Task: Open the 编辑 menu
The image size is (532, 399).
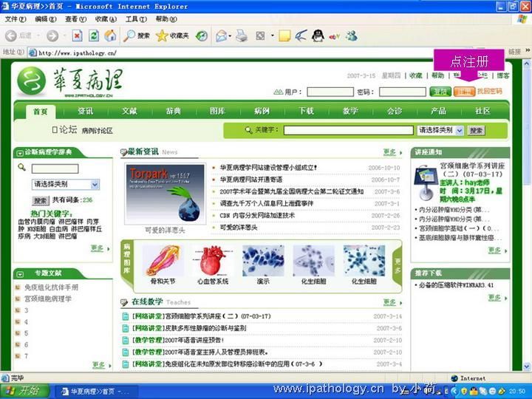Action: pos(46,19)
